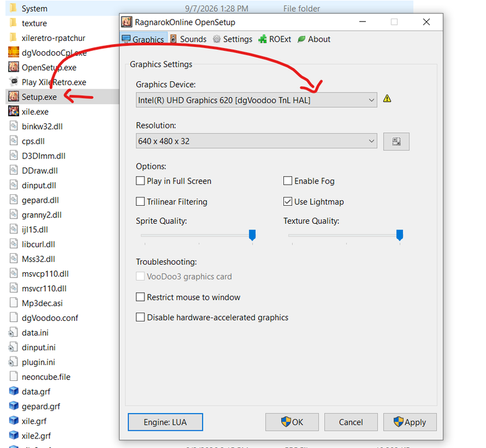Image resolution: width=486 pixels, height=448 pixels.
Task: Click the dgVoodoo.conf file icon
Action: (13, 318)
